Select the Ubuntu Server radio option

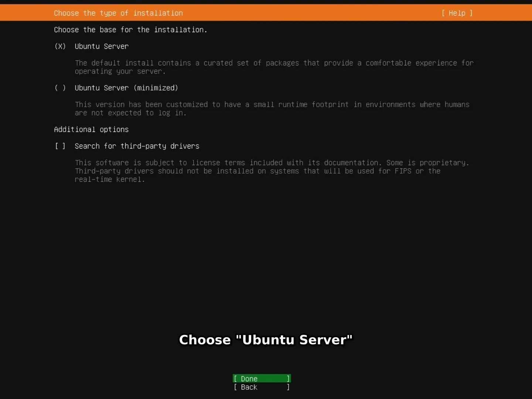point(60,46)
